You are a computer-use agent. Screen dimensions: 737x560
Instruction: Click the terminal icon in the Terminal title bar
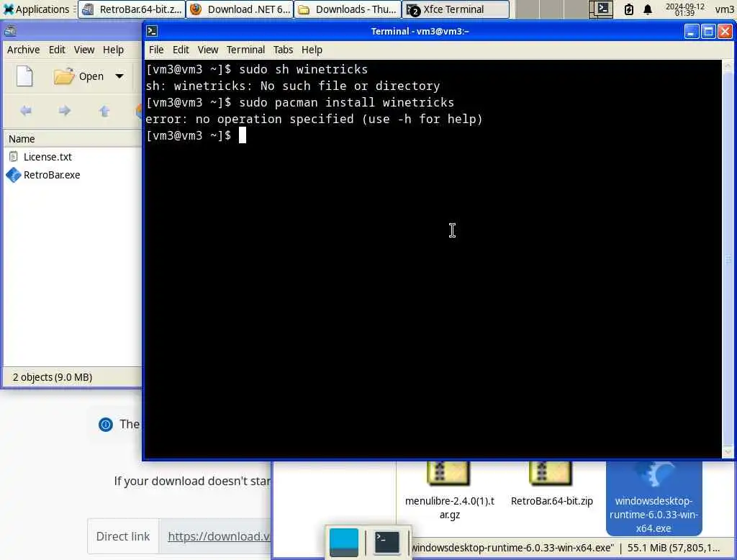[x=152, y=31]
